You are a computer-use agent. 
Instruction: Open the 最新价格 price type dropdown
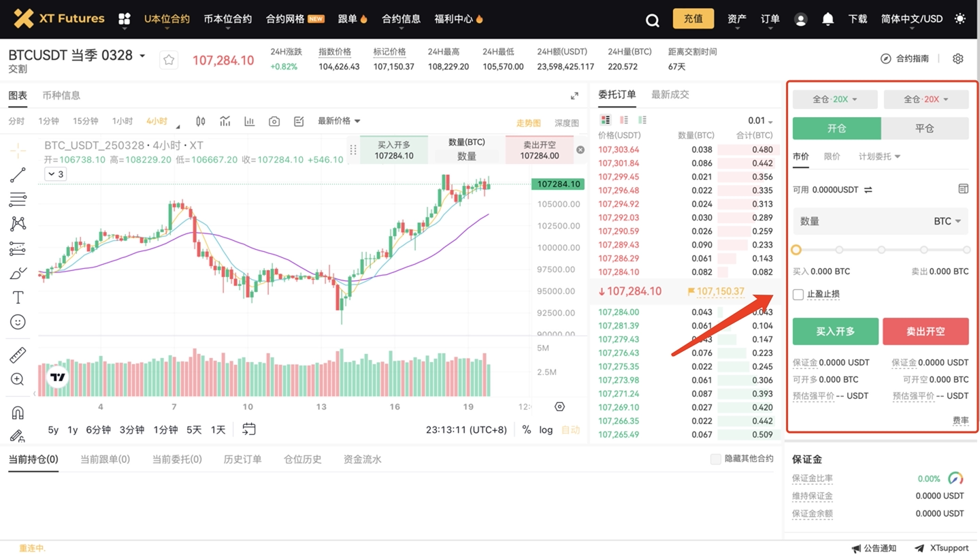tap(339, 121)
